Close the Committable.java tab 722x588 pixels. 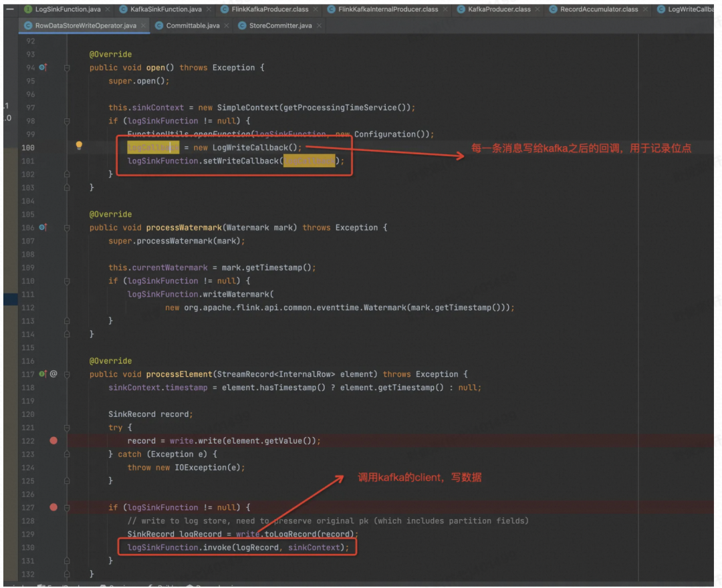coord(227,26)
